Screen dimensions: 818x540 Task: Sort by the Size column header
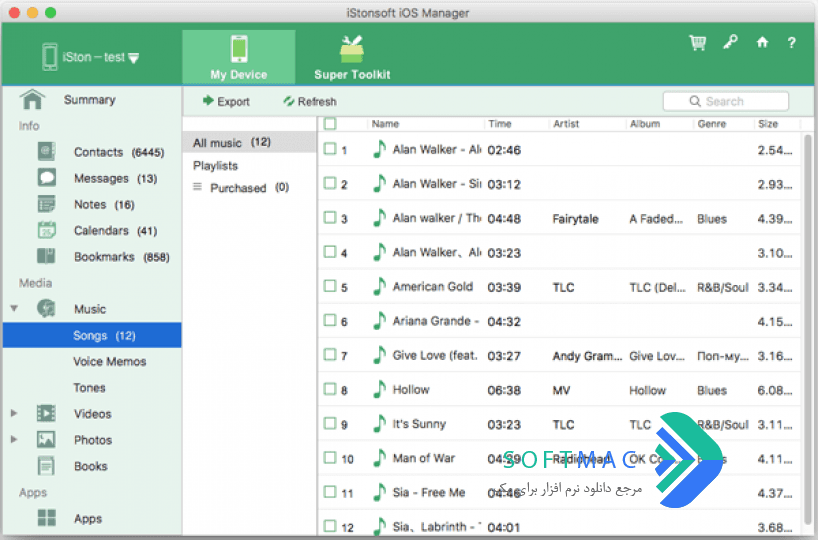768,124
